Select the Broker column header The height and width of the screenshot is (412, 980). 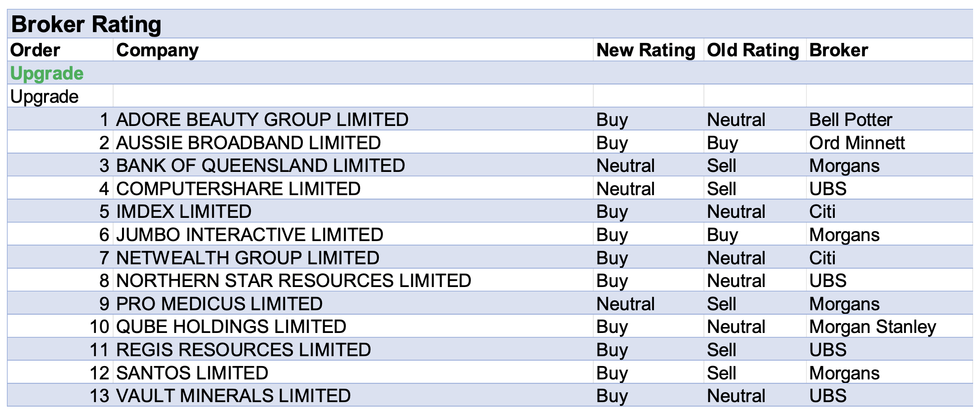[x=838, y=50]
